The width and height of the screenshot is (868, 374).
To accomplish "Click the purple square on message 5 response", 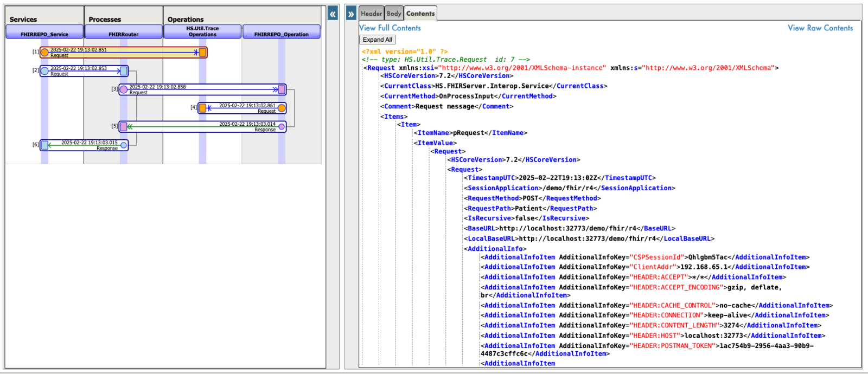I will click(124, 127).
